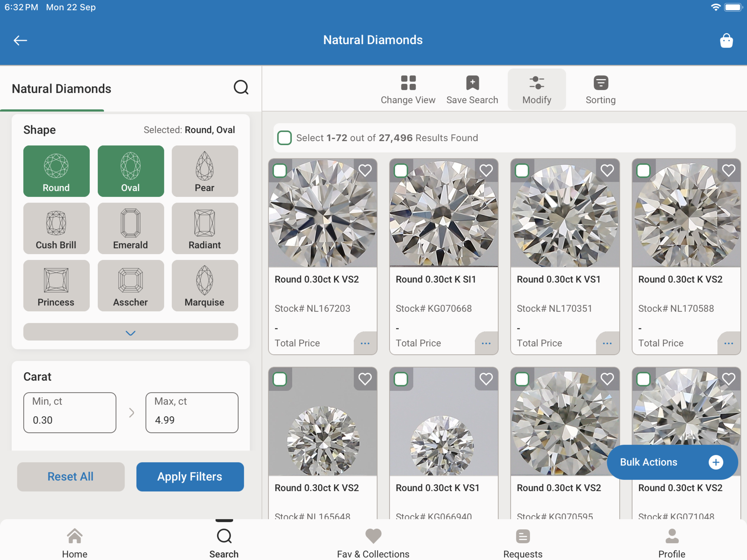Save Search with bookmark icon
Image resolution: width=747 pixels, height=560 pixels.
[x=472, y=89]
